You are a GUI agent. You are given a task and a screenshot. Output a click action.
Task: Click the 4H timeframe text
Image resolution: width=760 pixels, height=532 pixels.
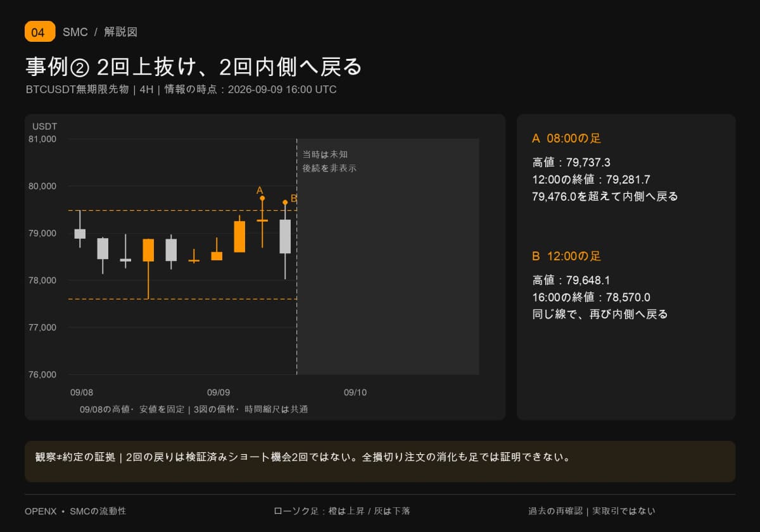(147, 89)
